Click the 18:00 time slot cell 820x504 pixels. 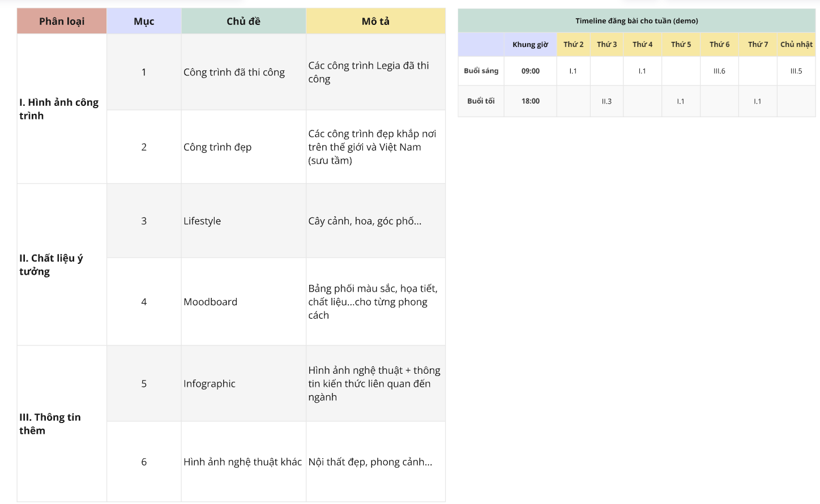click(x=530, y=101)
